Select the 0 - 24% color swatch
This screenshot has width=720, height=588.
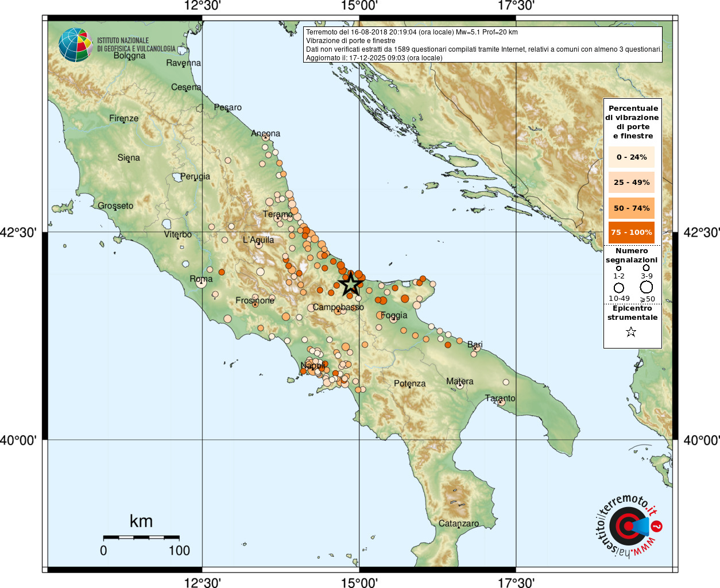(632, 157)
